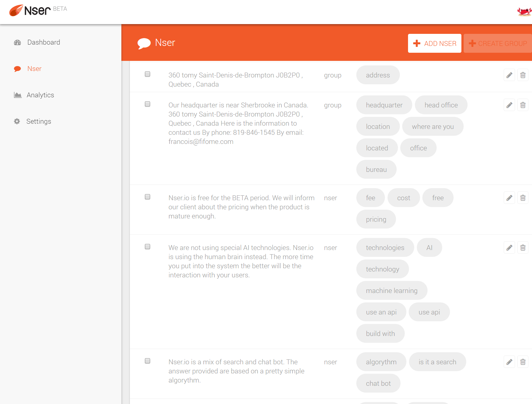Click the head office keyword tag
Screen dimensions: 532x404
point(441,105)
